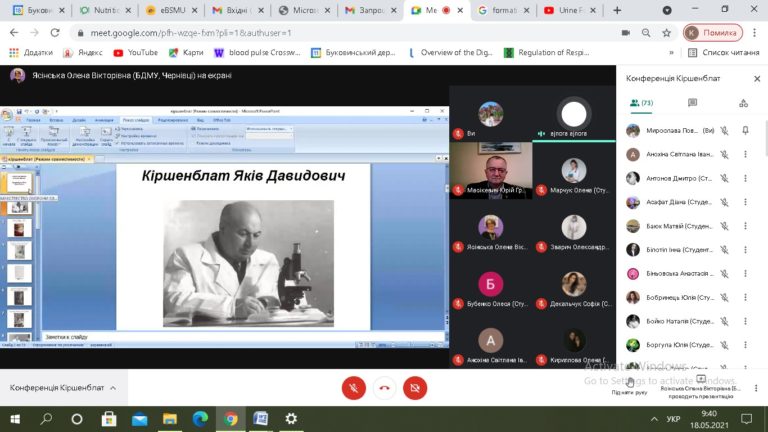Click the participants panel scrollbar
Screen dimensions: 768x432
coord(766,138)
